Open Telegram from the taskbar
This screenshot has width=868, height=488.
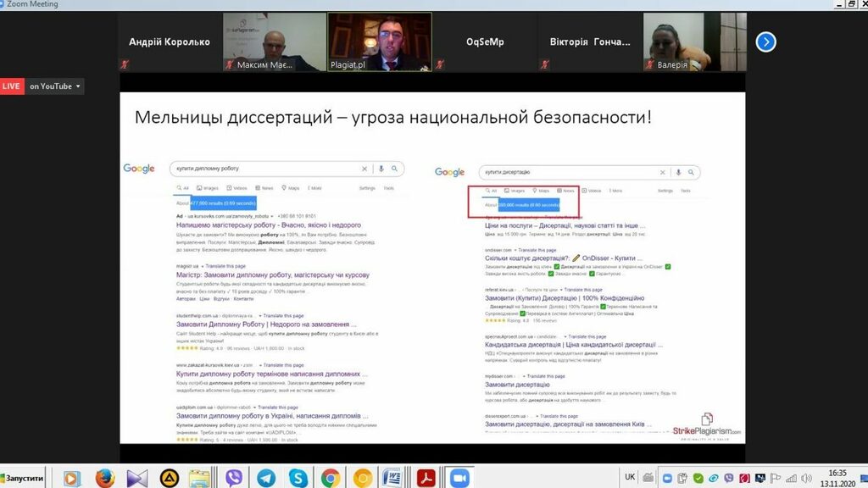[x=266, y=478]
